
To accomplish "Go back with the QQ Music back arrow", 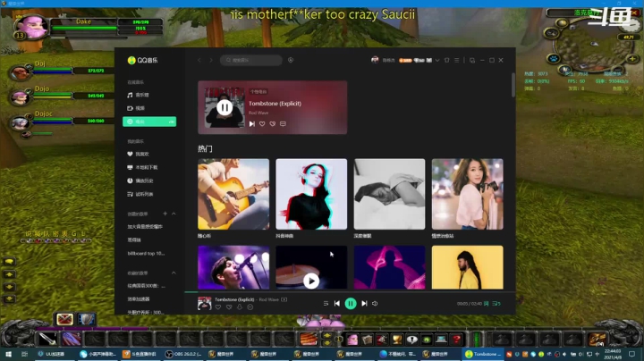I will tap(199, 60).
